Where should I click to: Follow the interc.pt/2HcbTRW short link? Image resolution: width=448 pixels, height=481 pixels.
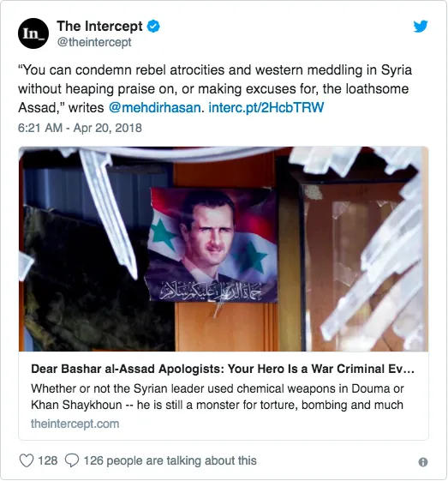click(x=266, y=108)
